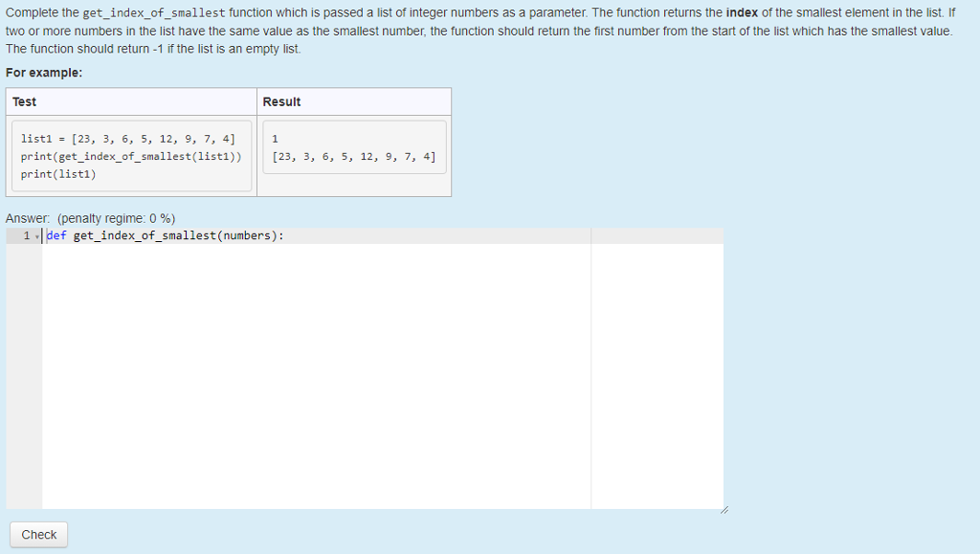Image resolution: width=980 pixels, height=554 pixels.
Task: Click the Check button
Action: 37,534
